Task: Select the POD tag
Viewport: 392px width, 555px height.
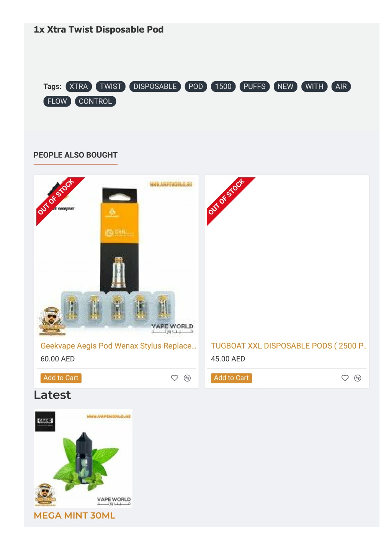Action: pos(196,87)
